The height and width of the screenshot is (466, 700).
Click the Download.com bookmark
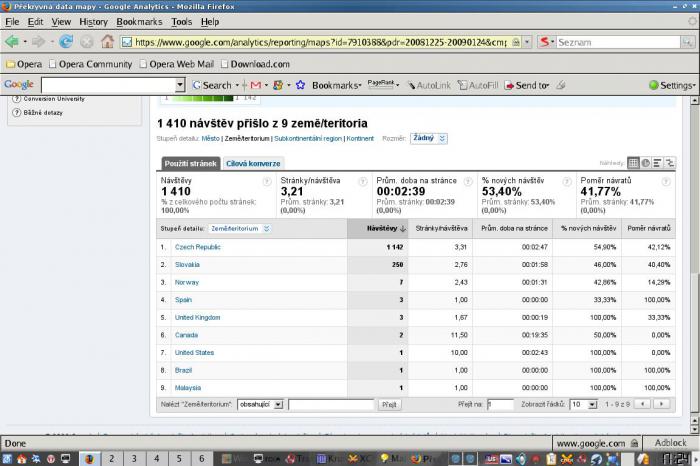pyautogui.click(x=255, y=64)
